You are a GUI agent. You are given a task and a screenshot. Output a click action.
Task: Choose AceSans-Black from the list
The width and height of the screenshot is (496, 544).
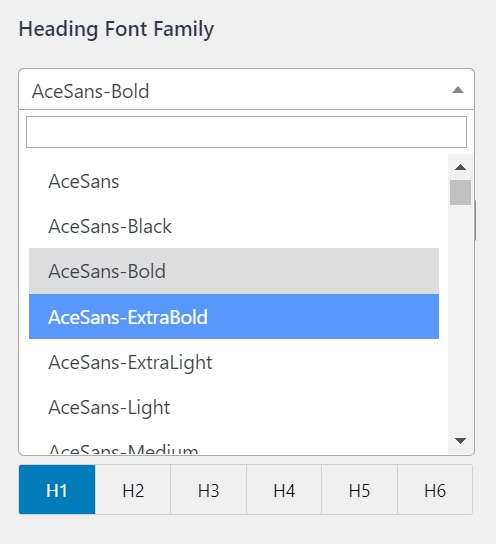[234, 226]
